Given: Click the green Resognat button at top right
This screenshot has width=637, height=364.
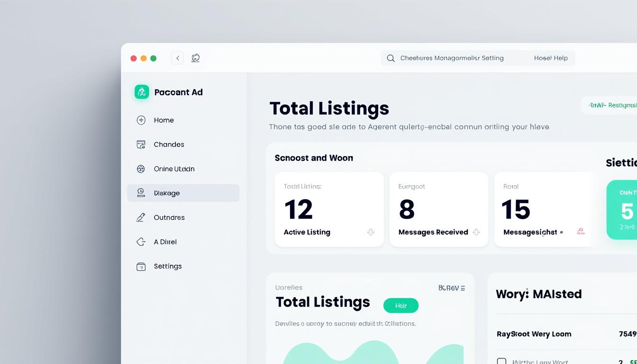Looking at the screenshot, I should click(610, 105).
